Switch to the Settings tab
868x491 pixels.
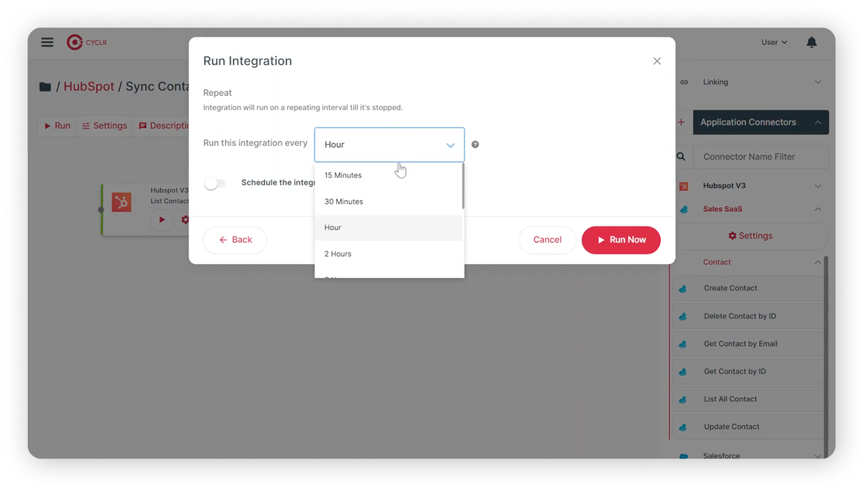pyautogui.click(x=104, y=125)
